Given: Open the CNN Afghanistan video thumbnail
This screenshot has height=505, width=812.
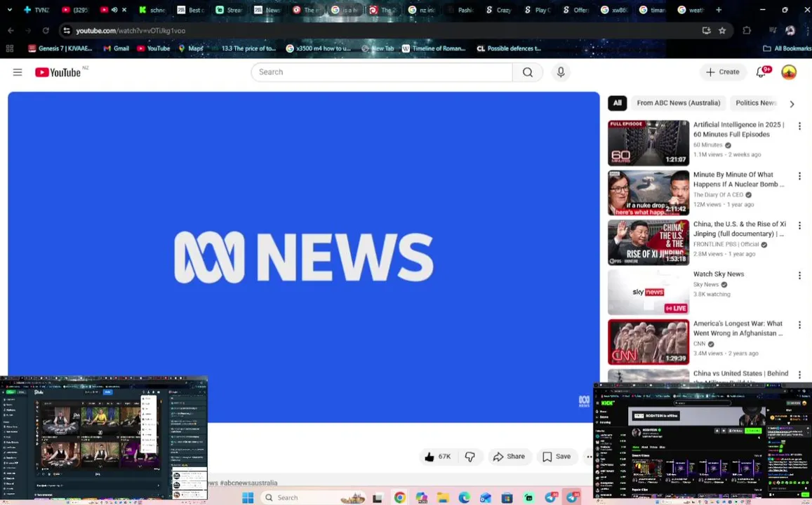Looking at the screenshot, I should tap(648, 342).
